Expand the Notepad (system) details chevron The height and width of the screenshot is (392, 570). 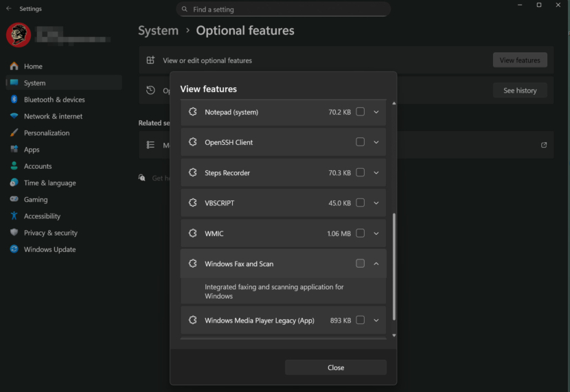pos(376,112)
